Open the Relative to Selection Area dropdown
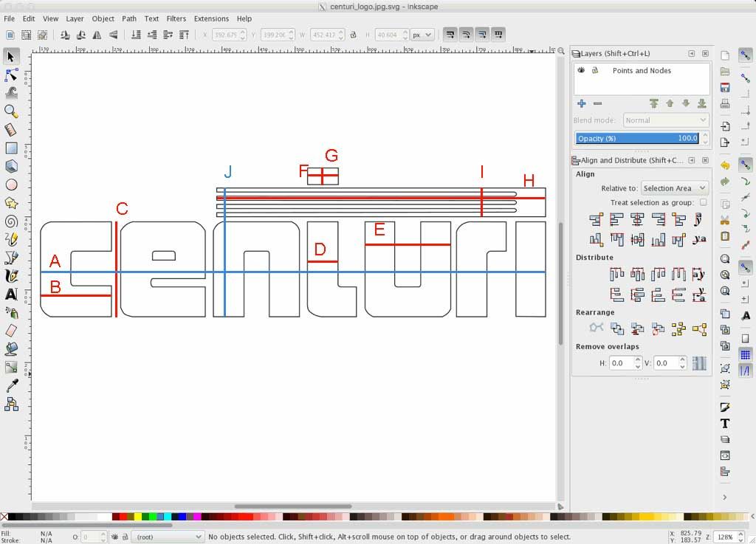This screenshot has height=544, width=756. click(675, 188)
